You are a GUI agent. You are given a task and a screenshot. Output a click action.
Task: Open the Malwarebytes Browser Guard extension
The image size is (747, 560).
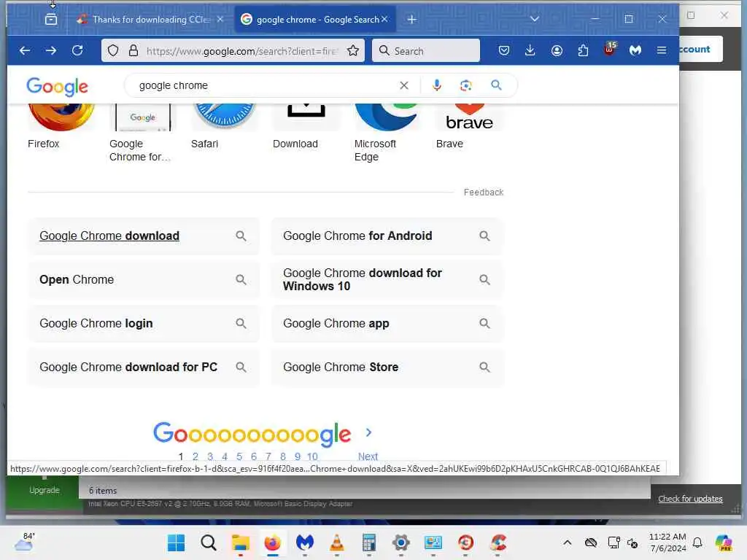point(635,50)
